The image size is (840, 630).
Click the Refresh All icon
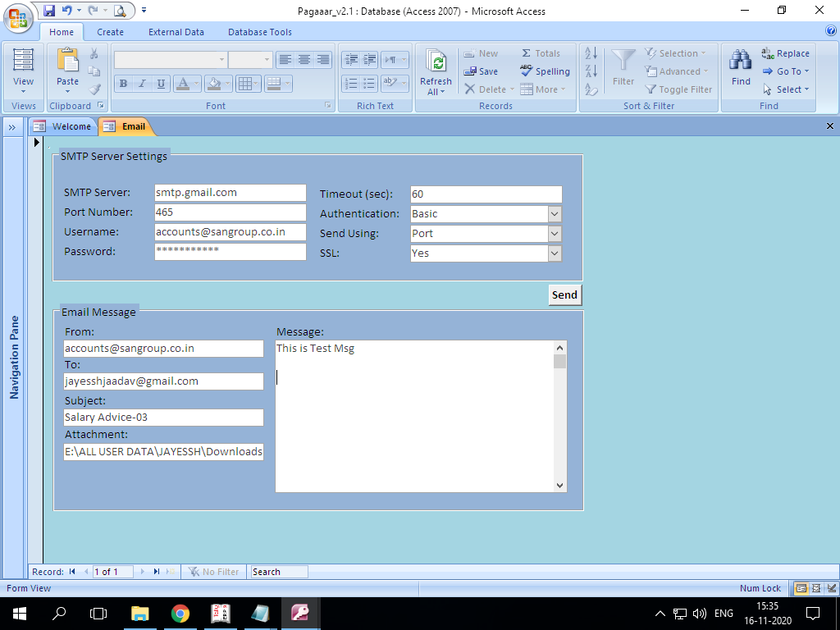pyautogui.click(x=436, y=63)
